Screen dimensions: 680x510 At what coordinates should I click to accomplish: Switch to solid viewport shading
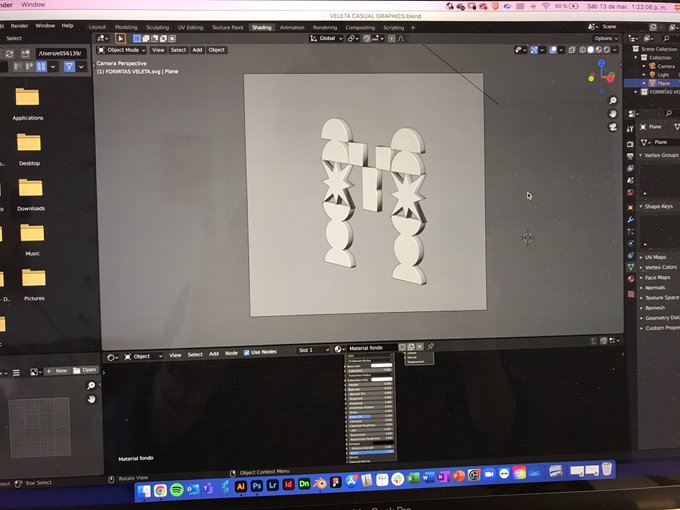[x=591, y=50]
